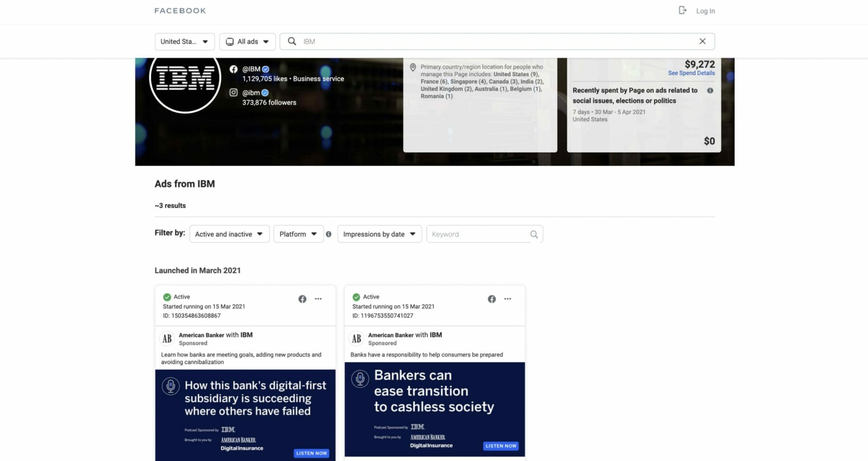
Task: Click the Facebook icon next to @IBM
Action: tap(233, 69)
